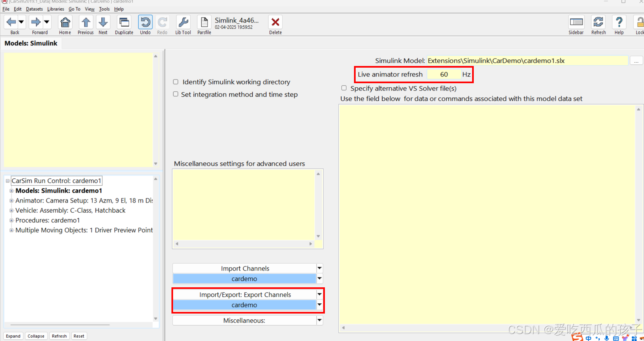Open the Help menu in menu bar

point(119,9)
